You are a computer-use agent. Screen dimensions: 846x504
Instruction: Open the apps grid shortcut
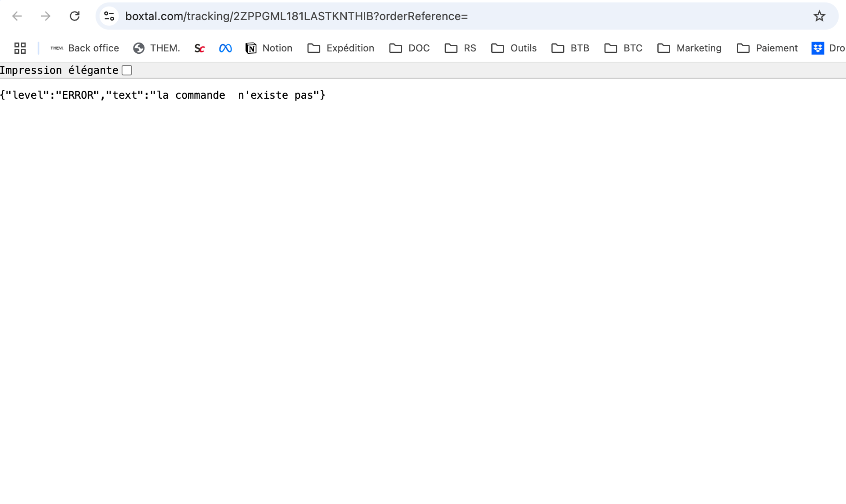(x=20, y=48)
